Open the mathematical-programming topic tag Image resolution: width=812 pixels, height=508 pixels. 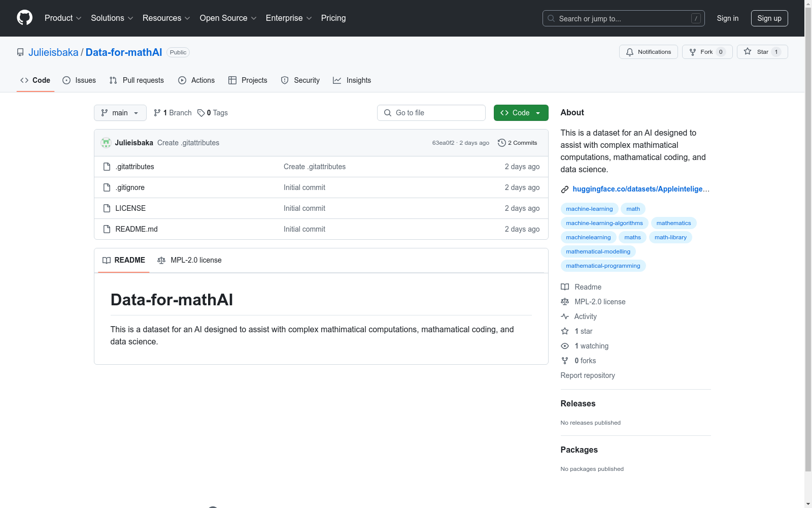[603, 266]
